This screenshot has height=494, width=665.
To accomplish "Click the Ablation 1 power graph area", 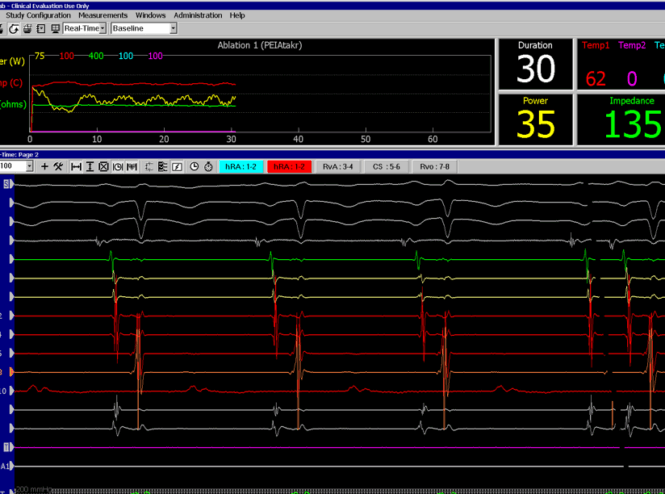I will [260, 95].
